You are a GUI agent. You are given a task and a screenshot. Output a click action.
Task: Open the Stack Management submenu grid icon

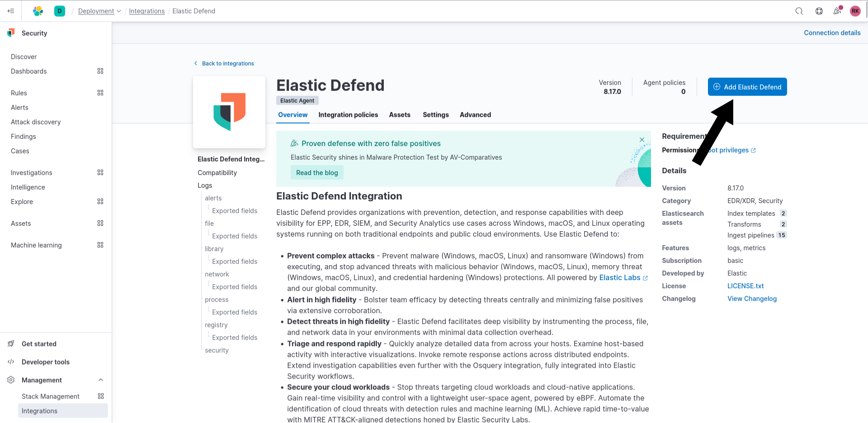[x=101, y=396]
